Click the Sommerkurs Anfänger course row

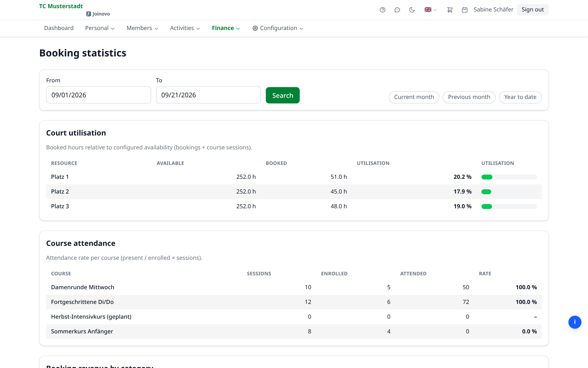294,331
